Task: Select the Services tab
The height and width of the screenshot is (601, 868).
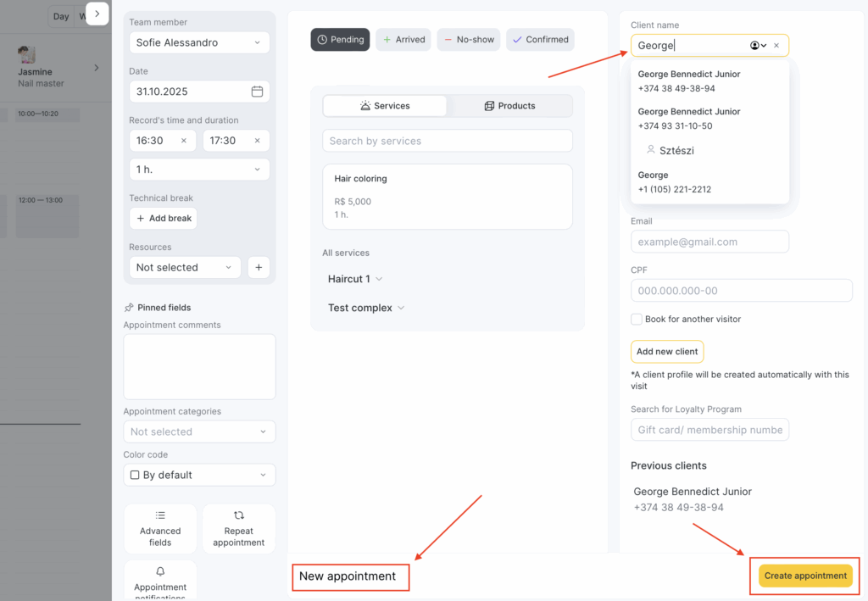Action: [385, 106]
